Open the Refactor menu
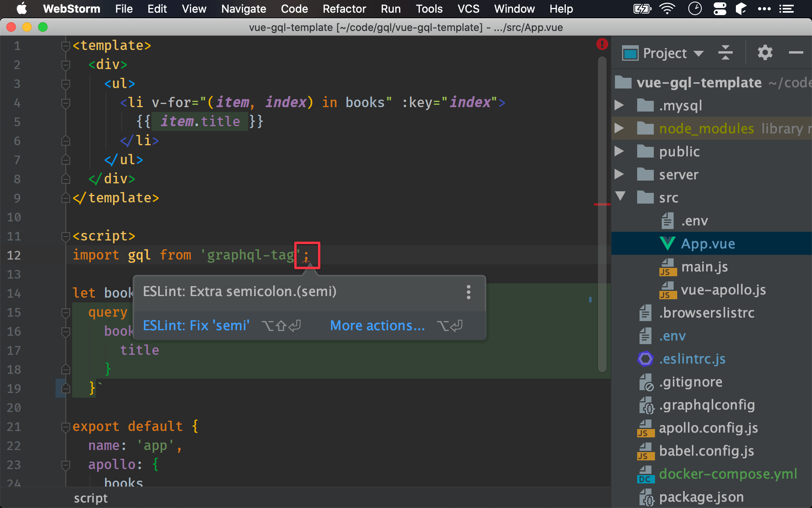Viewport: 812px width, 508px height. (344, 9)
